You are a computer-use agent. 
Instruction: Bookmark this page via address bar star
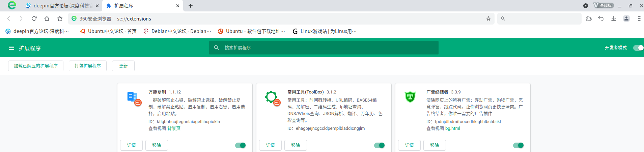point(488,18)
